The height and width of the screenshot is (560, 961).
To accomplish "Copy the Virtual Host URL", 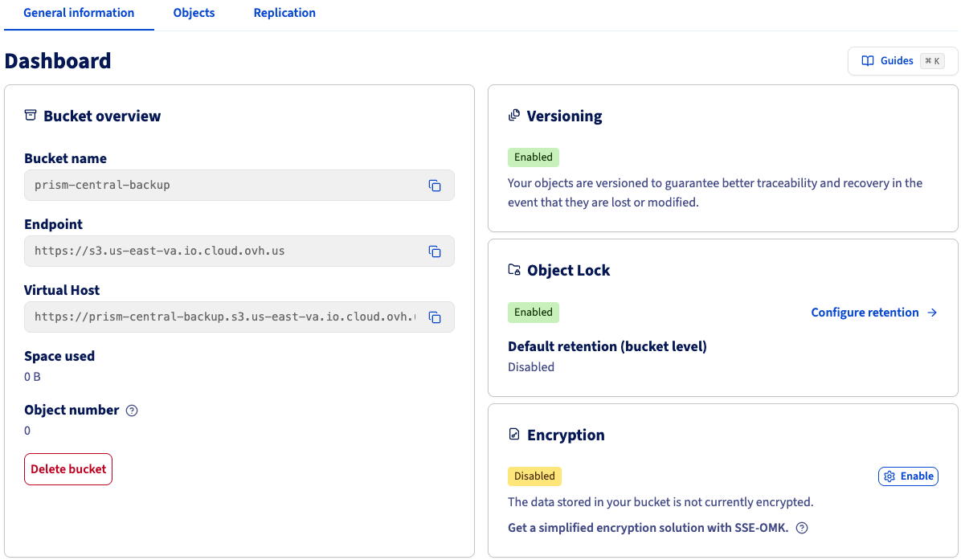I will click(x=435, y=317).
